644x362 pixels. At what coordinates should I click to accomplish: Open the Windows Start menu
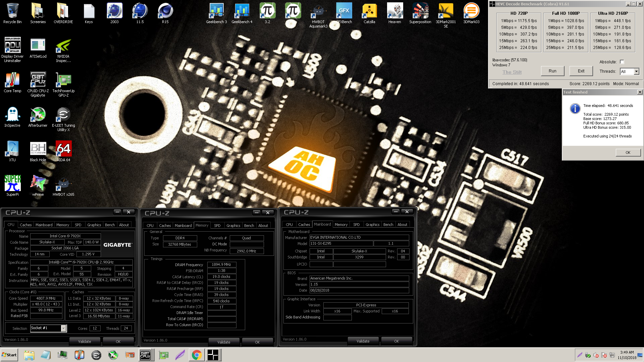(9, 355)
